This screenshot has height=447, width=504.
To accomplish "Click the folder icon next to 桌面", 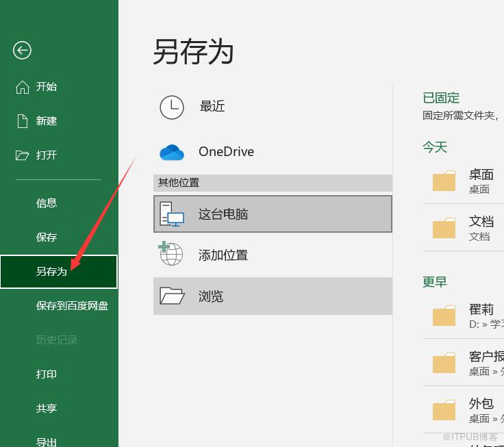I will click(x=444, y=181).
